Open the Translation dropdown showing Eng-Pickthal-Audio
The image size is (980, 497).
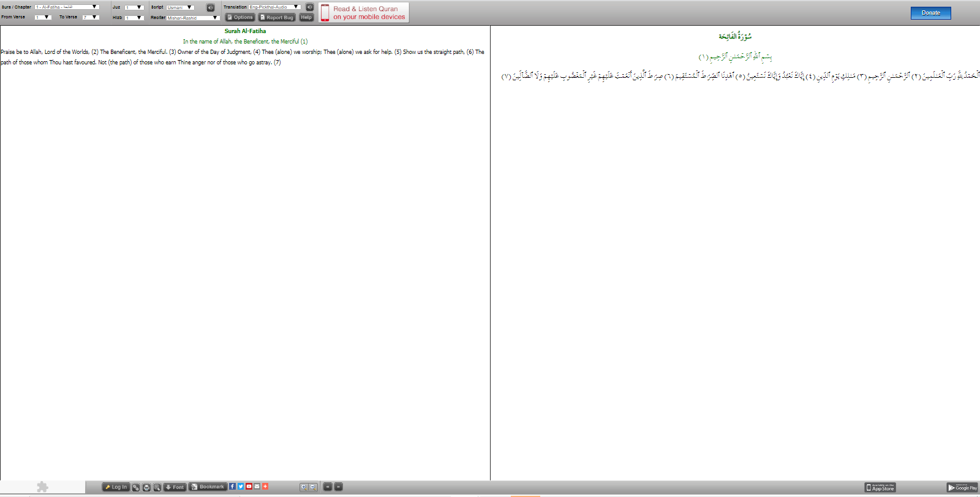click(274, 7)
